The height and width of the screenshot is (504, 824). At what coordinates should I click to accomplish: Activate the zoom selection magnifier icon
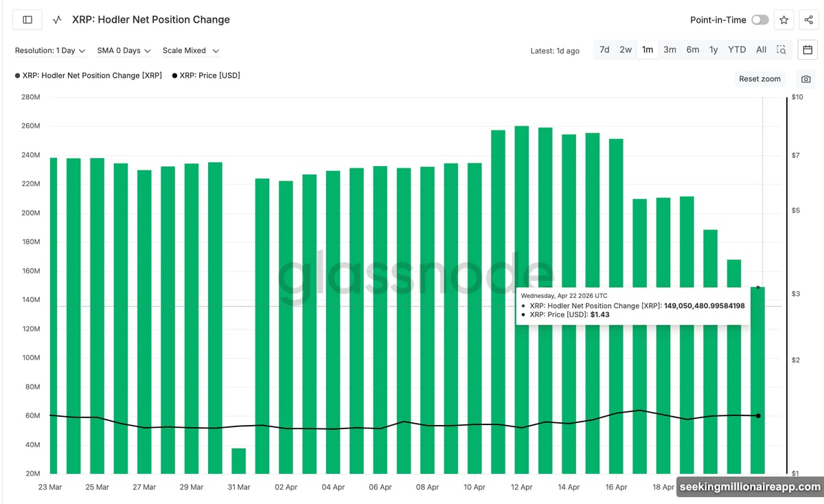tap(781, 49)
